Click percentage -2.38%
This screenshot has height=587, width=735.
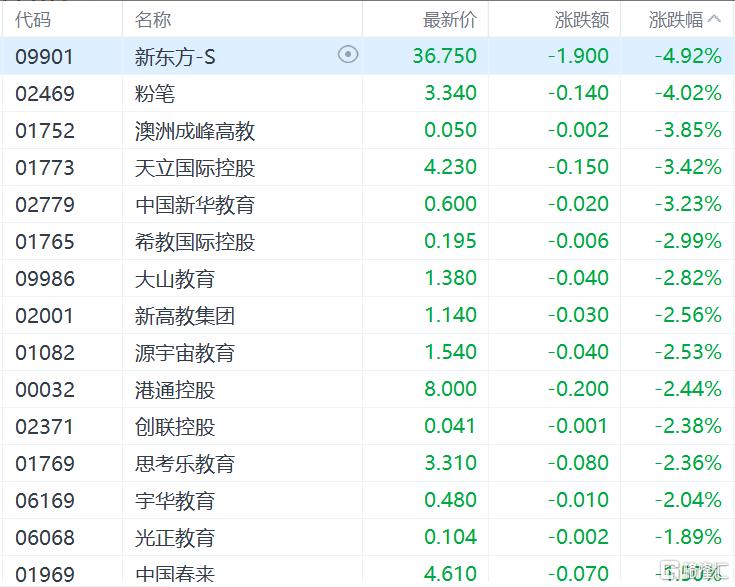pyautogui.click(x=688, y=426)
